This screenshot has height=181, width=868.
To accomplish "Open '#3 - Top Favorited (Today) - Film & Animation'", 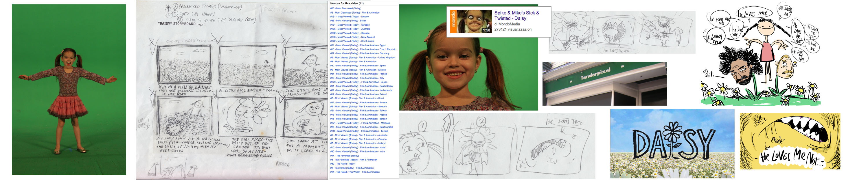I will [x=354, y=160].
